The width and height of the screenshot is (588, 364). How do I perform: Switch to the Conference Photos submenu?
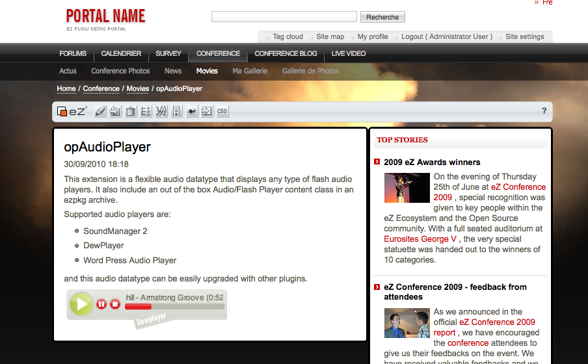coord(120,71)
